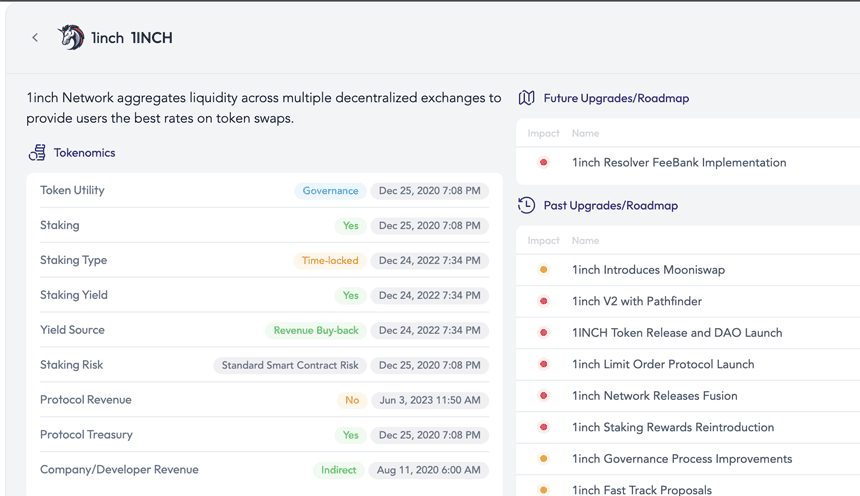Viewport: 860px width, 496px height.
Task: Click the Yes tag in Staking Yield row
Action: pos(350,295)
